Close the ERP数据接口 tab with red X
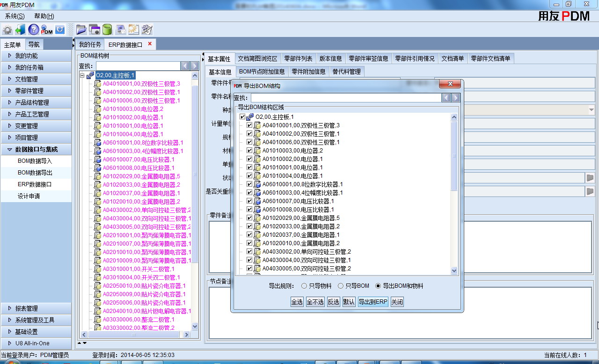The image size is (599, 364). (150, 44)
